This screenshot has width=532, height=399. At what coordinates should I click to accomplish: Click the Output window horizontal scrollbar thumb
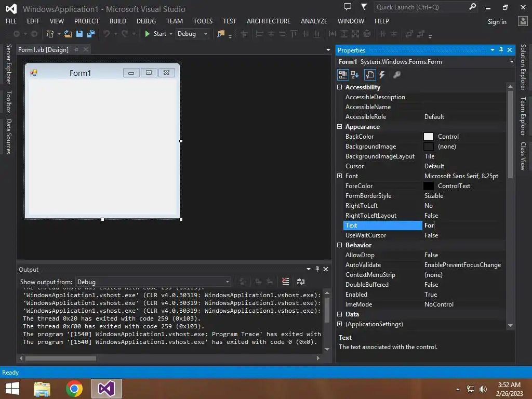tap(60, 358)
